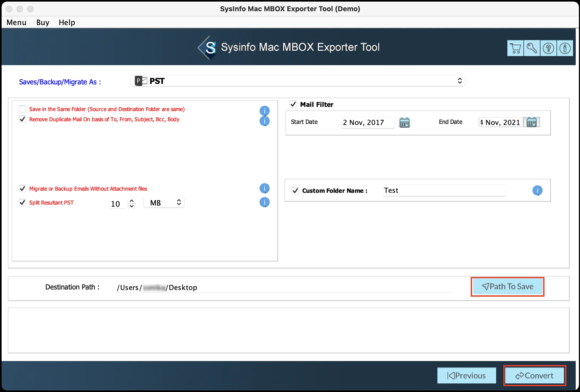Viewport: 580px width, 392px height.
Task: Click info icon for Save in Same Folder
Action: (264, 111)
